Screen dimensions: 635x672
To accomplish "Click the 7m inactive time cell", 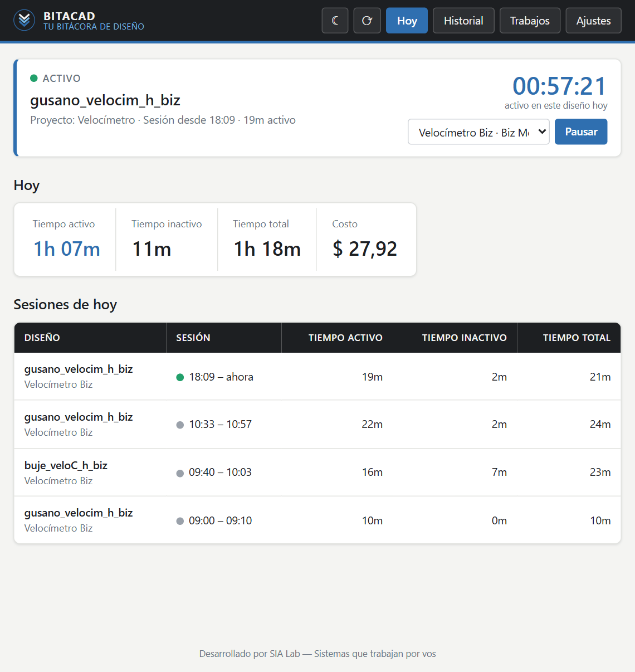I will [499, 473].
